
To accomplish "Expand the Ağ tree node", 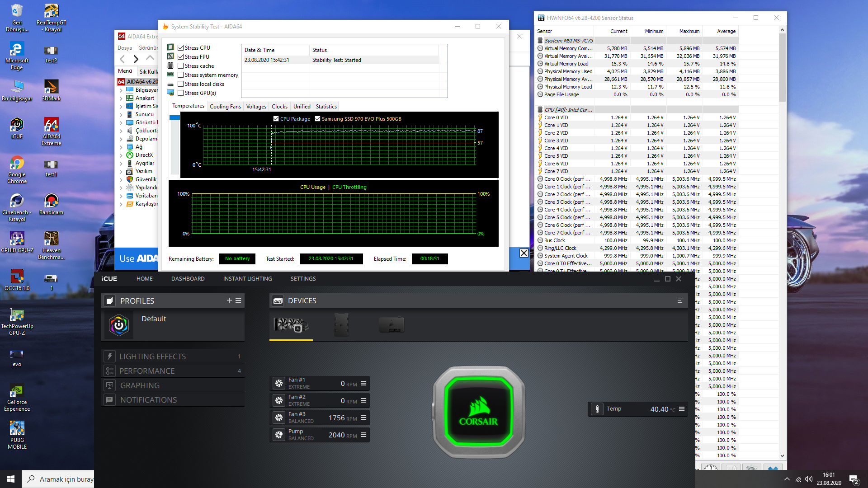I will pos(121,147).
